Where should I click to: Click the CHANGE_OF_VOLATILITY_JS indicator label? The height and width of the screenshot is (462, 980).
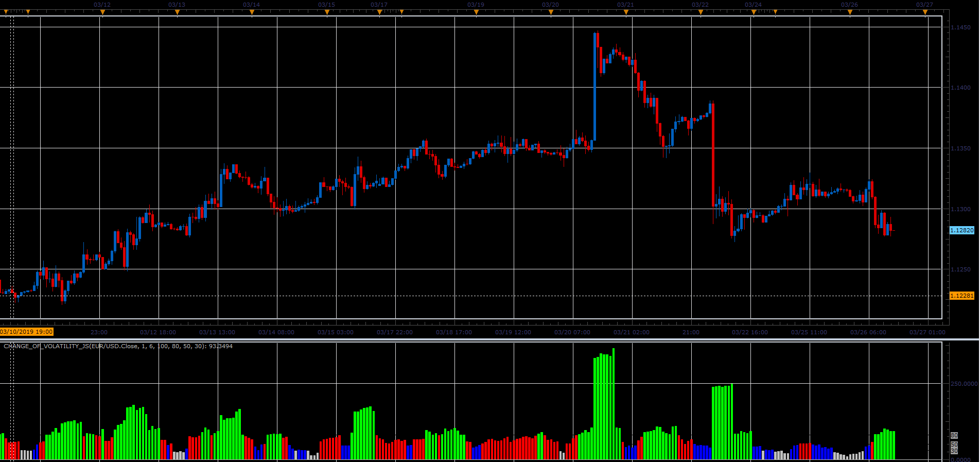118,346
